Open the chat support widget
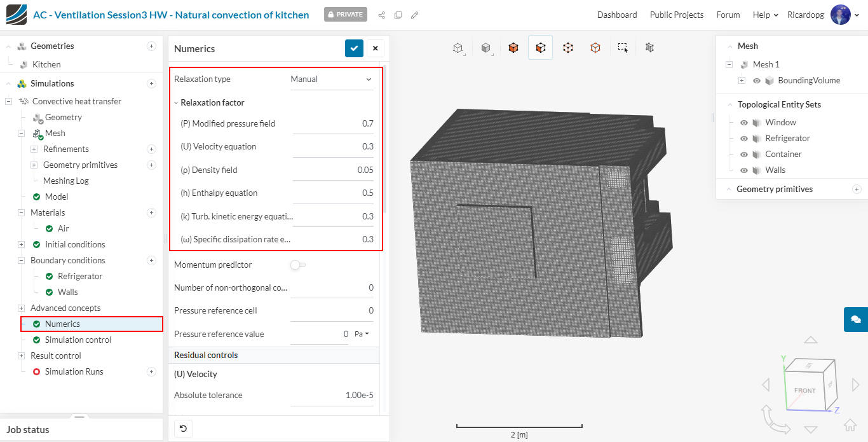This screenshot has width=868, height=442. [855, 319]
